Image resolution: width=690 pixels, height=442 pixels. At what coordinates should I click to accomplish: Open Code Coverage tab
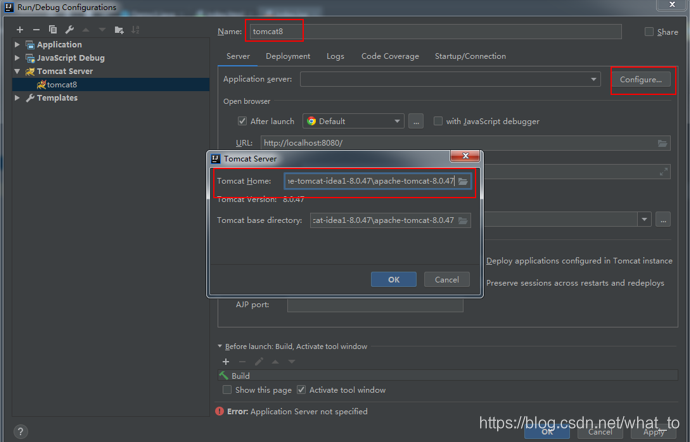click(x=390, y=56)
